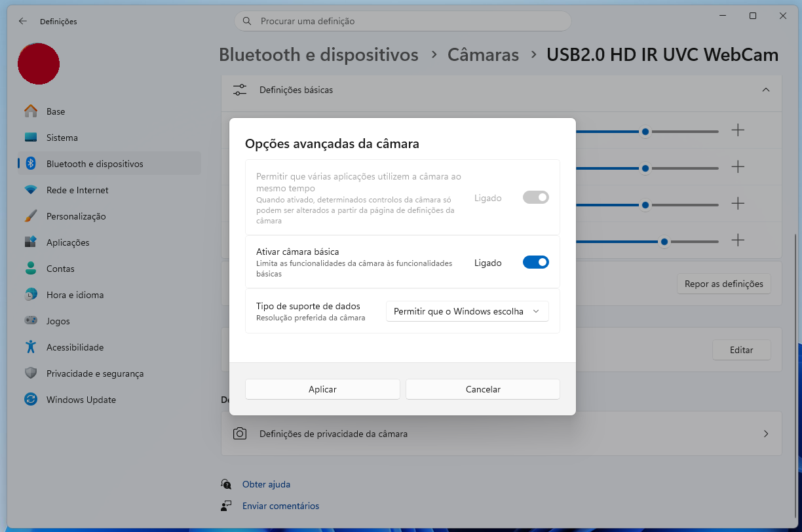Click the plus icon on first slider row
This screenshot has height=532, width=802.
(x=738, y=130)
